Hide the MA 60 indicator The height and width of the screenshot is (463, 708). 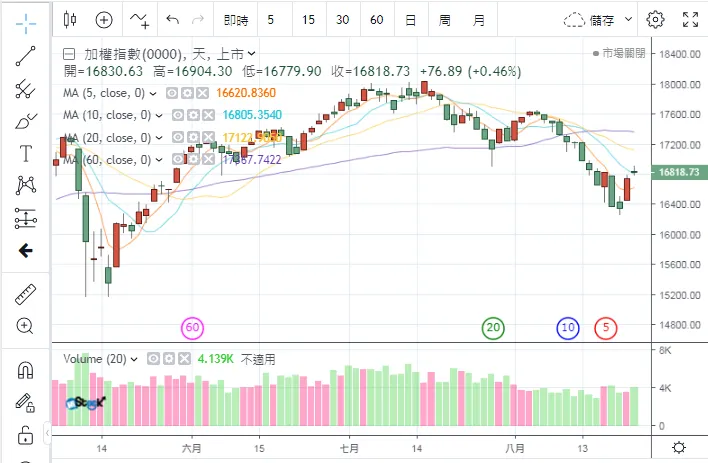point(178,159)
